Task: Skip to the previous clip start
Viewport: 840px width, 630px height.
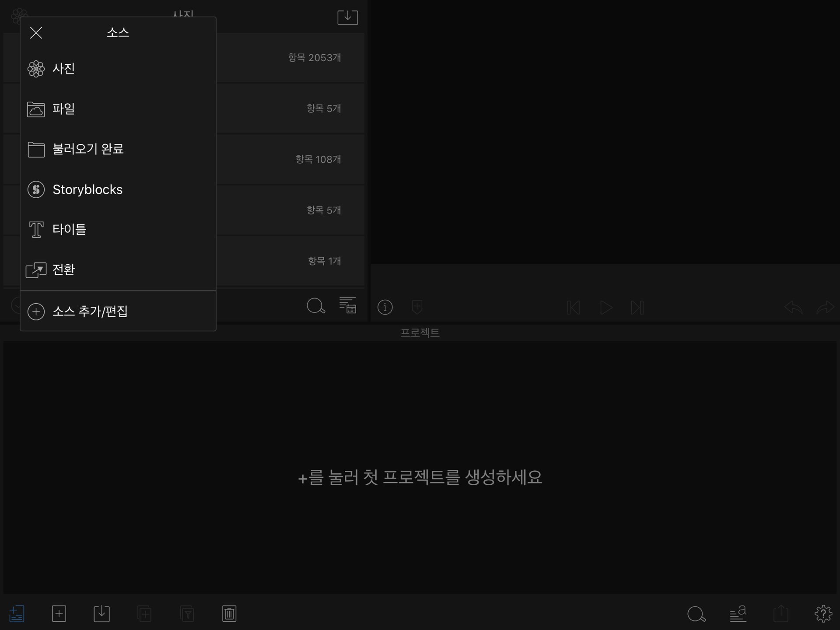Action: [573, 308]
